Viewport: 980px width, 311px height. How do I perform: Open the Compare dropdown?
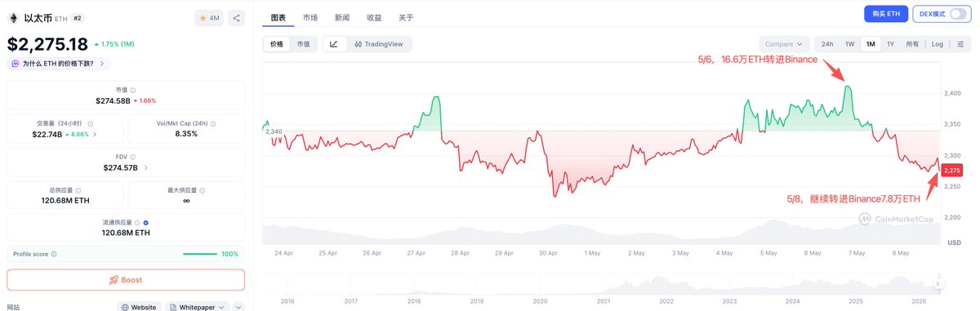coord(784,44)
